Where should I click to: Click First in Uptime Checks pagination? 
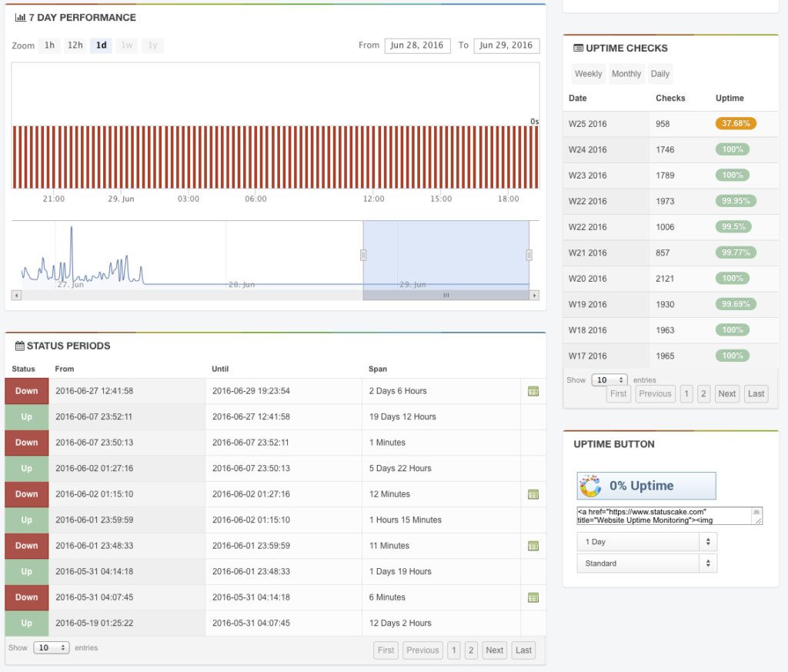(619, 394)
